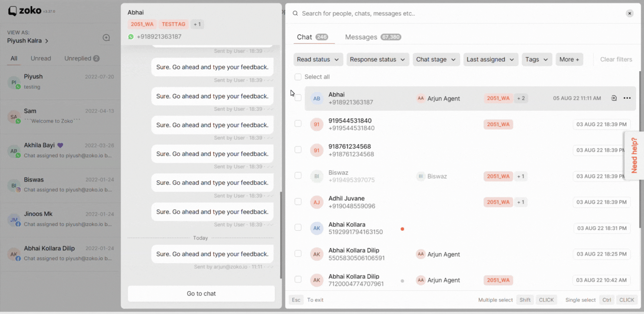This screenshot has height=314, width=644.
Task: Click the Zoko logo icon
Action: pyautogui.click(x=13, y=11)
